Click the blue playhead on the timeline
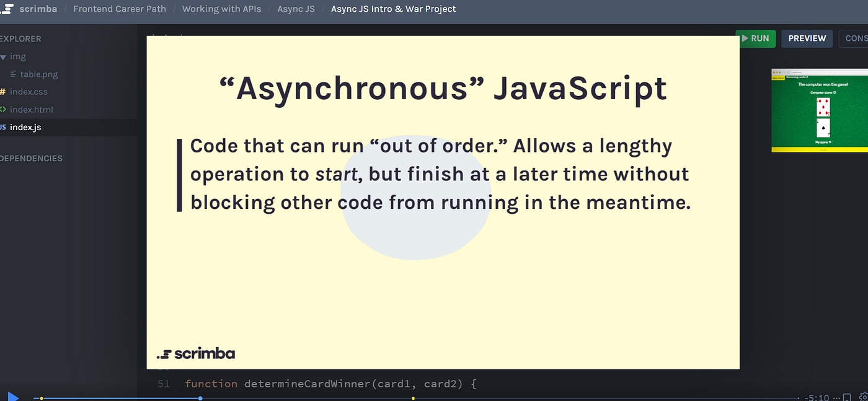The width and height of the screenshot is (868, 401). pyautogui.click(x=200, y=398)
